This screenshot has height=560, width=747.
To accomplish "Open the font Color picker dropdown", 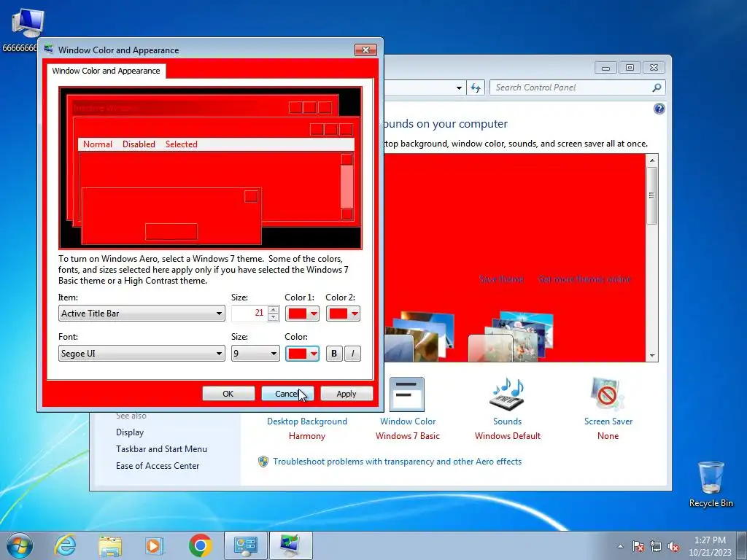I will 302,354.
